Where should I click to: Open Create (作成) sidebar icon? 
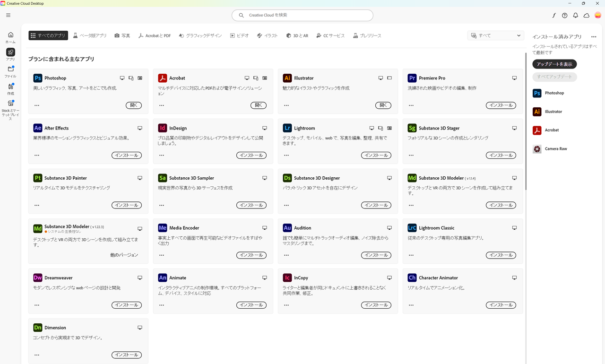tap(10, 89)
